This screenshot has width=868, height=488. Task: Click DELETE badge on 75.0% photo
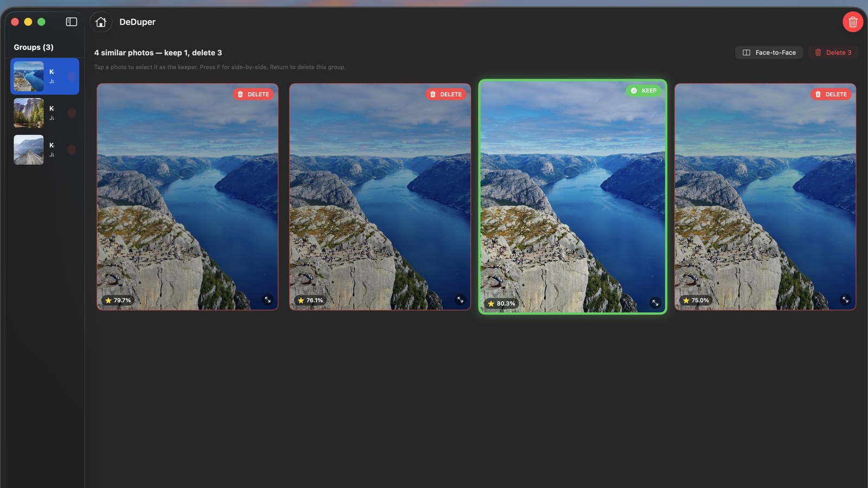[x=831, y=94]
